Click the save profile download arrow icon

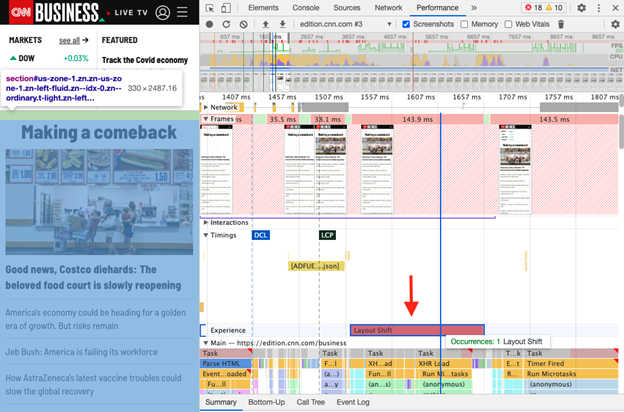click(283, 24)
